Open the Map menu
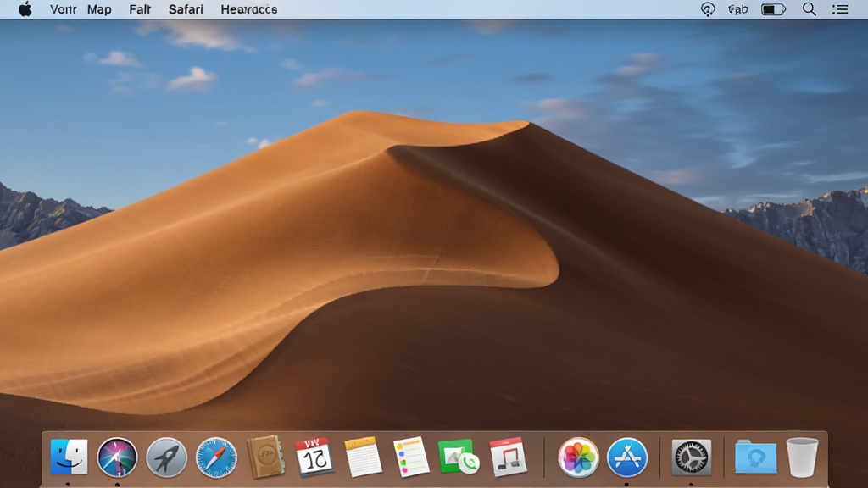Viewport: 868px width, 488px height. [99, 10]
